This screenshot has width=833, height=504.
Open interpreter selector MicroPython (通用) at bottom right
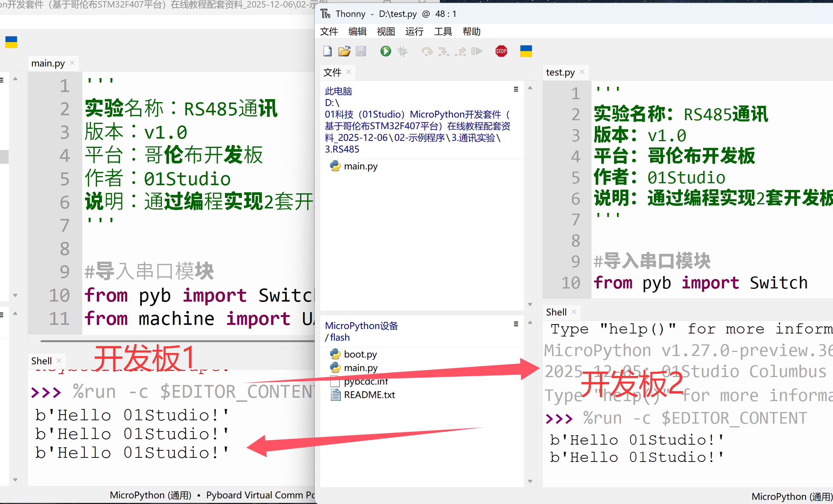(x=792, y=496)
